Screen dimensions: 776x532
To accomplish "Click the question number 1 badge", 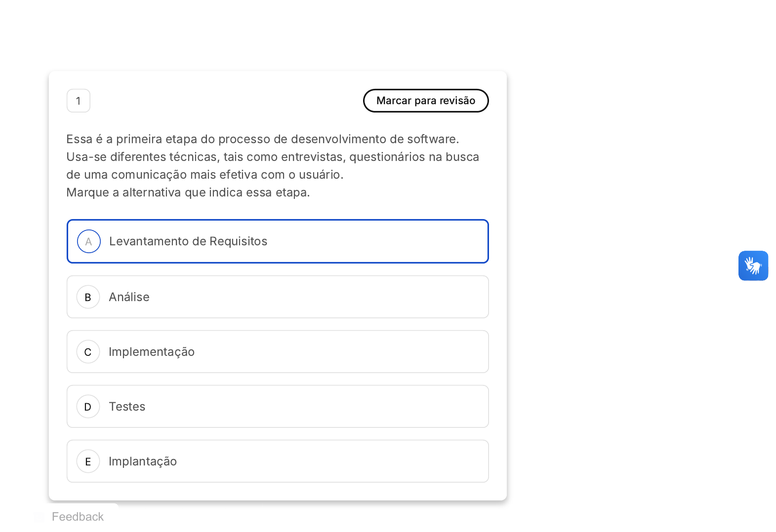I will coord(79,101).
